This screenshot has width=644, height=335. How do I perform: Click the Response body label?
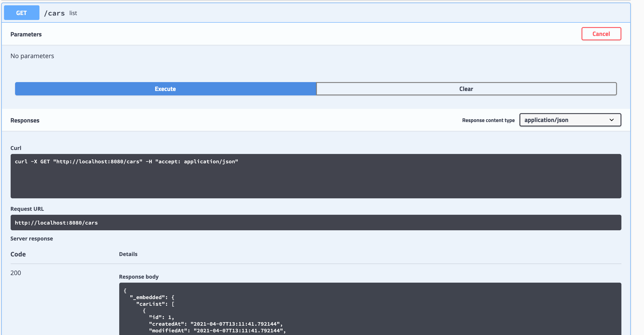139,277
